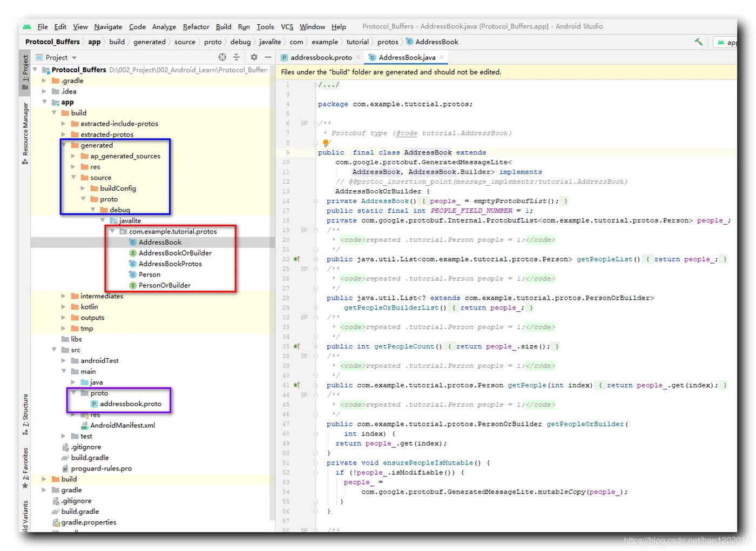Viewport: 756px width, 551px height.
Task: Toggle the Favorites side panel
Action: click(x=25, y=468)
